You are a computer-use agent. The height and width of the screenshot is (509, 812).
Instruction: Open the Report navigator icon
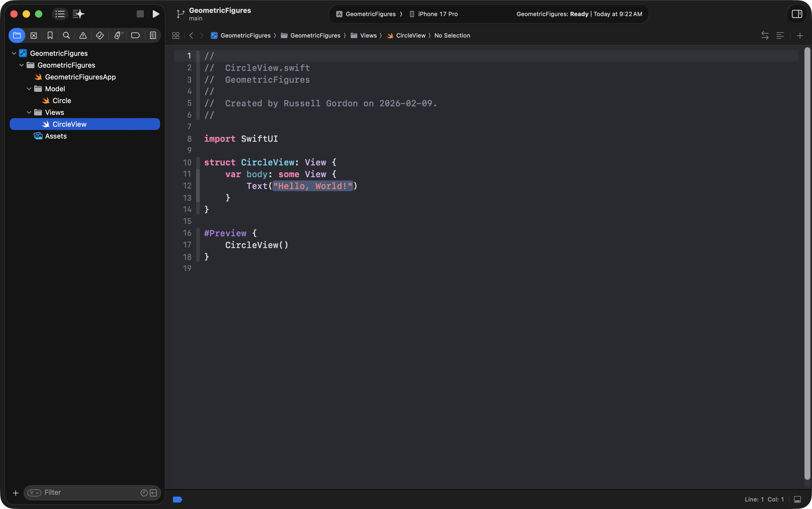(153, 35)
